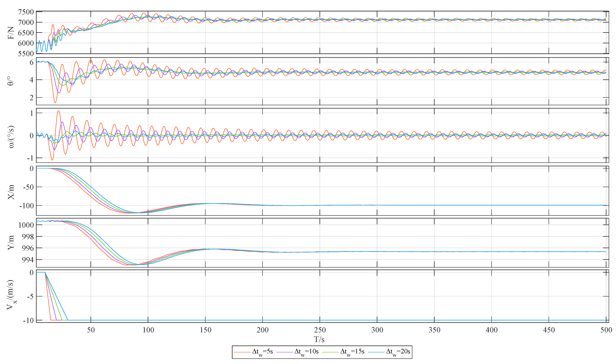The height and width of the screenshot is (364, 616).
Task: Click the 250 tick label on time axis
Action: 320,330
